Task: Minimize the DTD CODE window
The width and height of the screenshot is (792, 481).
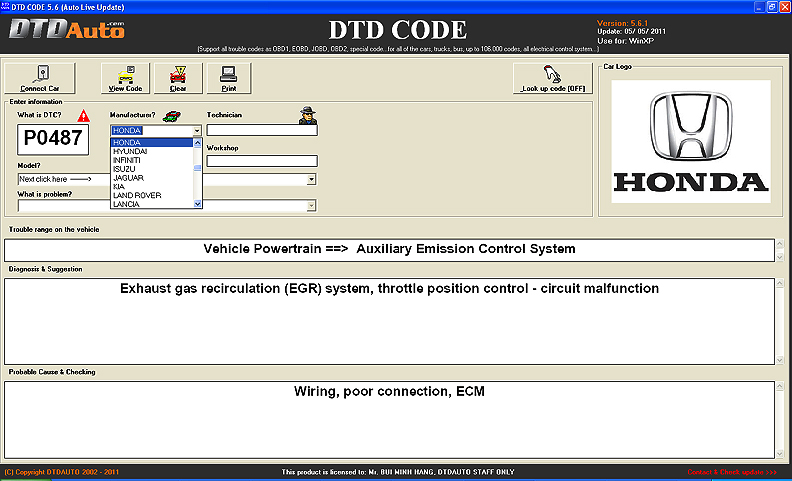Action: [760, 7]
